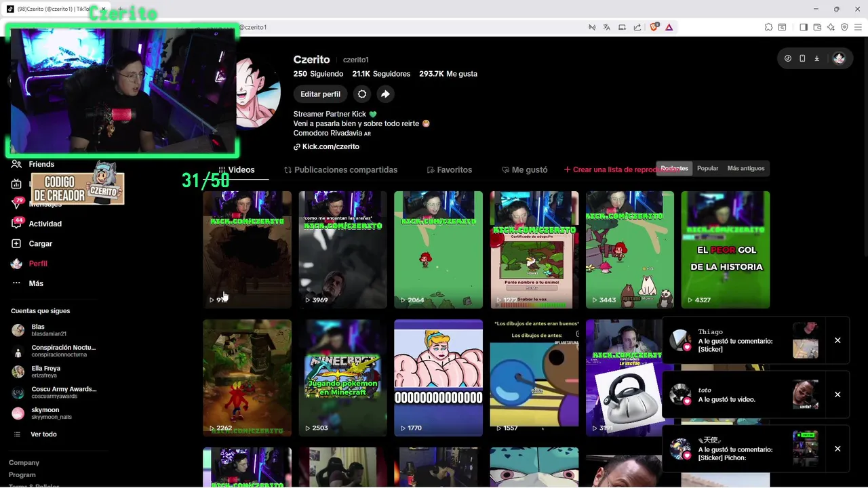868x488 pixels.
Task: Dismiss the toto notification
Action: [837, 394]
